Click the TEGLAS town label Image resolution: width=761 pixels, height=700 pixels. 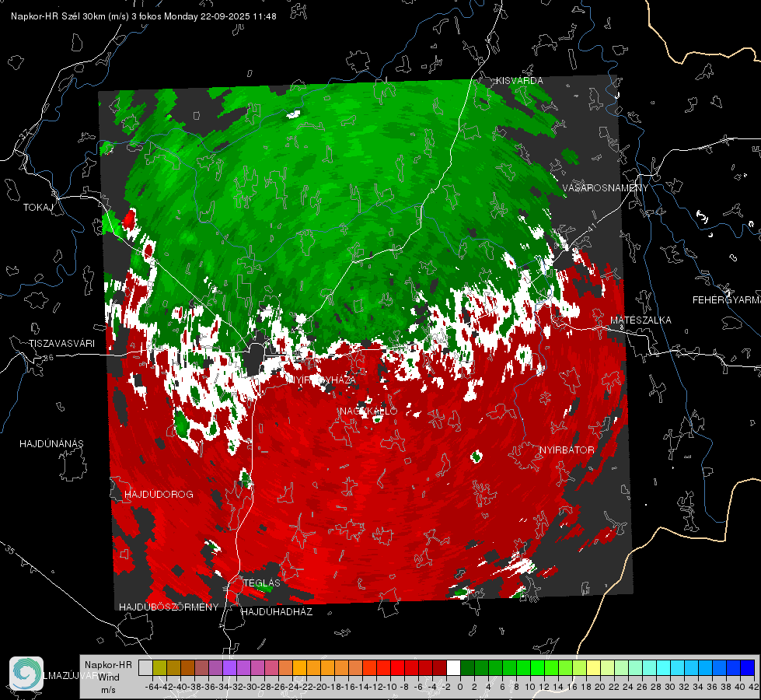click(x=262, y=583)
